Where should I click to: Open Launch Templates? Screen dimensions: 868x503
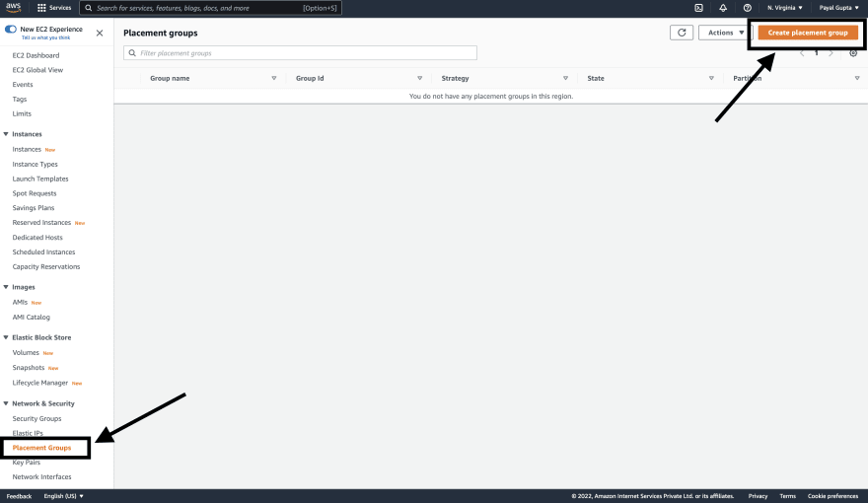tap(40, 179)
